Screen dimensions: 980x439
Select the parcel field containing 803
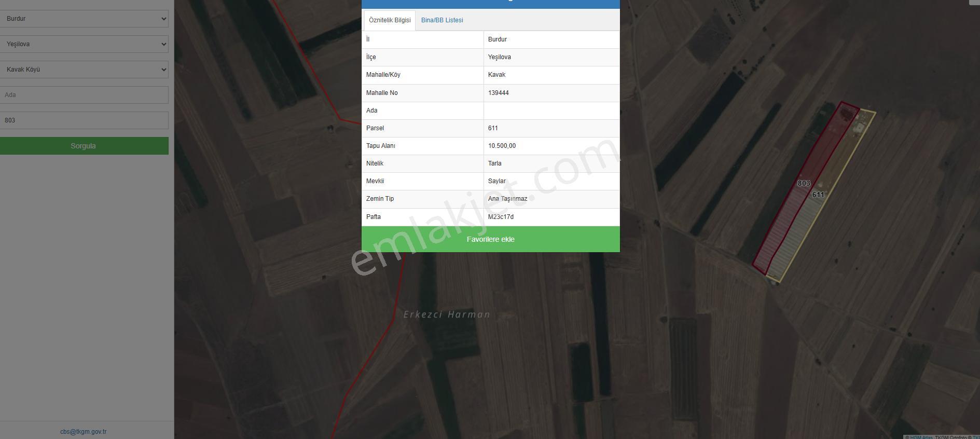tap(84, 120)
